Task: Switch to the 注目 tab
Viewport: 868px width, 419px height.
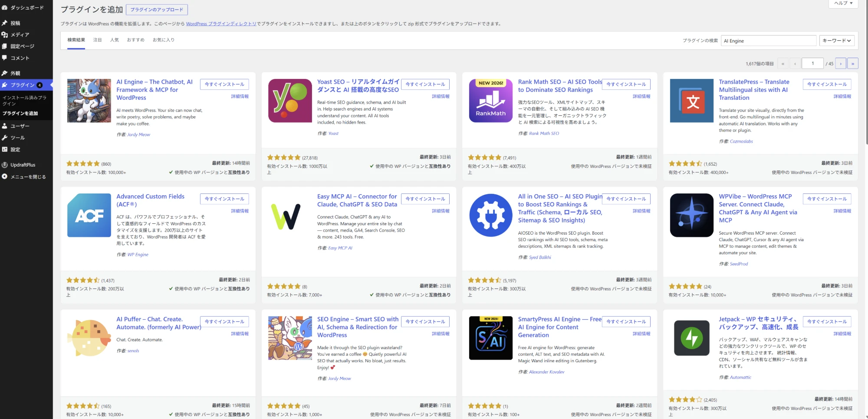Action: (98, 40)
